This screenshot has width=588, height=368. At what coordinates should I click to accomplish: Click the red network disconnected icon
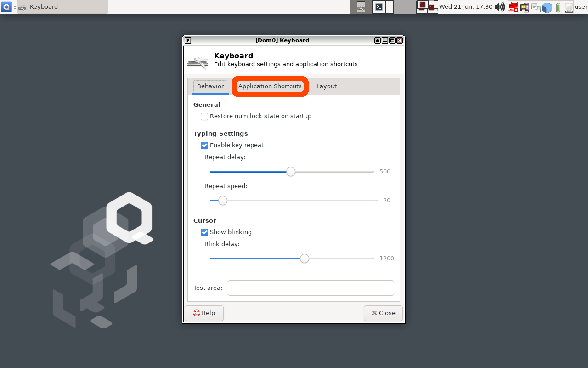tap(513, 7)
